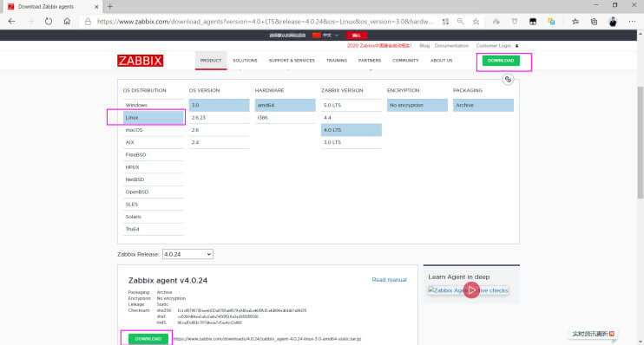
Task: Click the black extension icon in toolbar
Action: (533, 22)
